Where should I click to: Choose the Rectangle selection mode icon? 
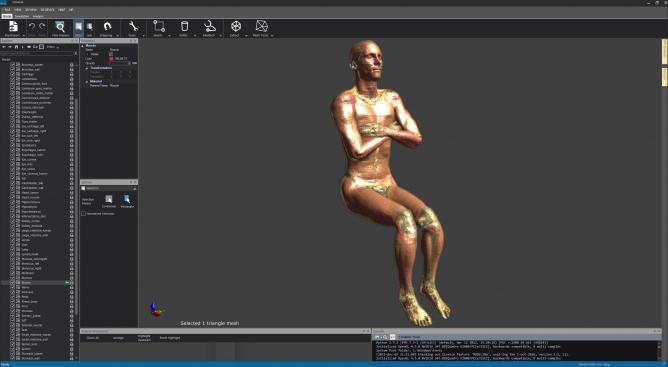click(x=127, y=199)
